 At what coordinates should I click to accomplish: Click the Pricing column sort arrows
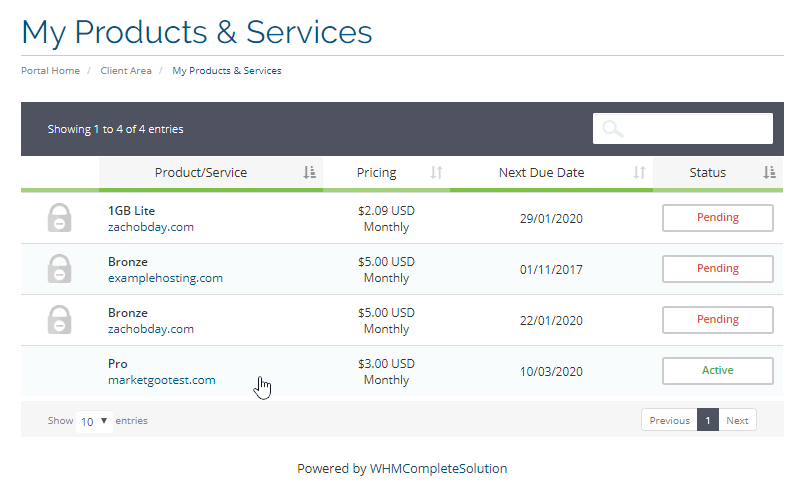coord(436,173)
